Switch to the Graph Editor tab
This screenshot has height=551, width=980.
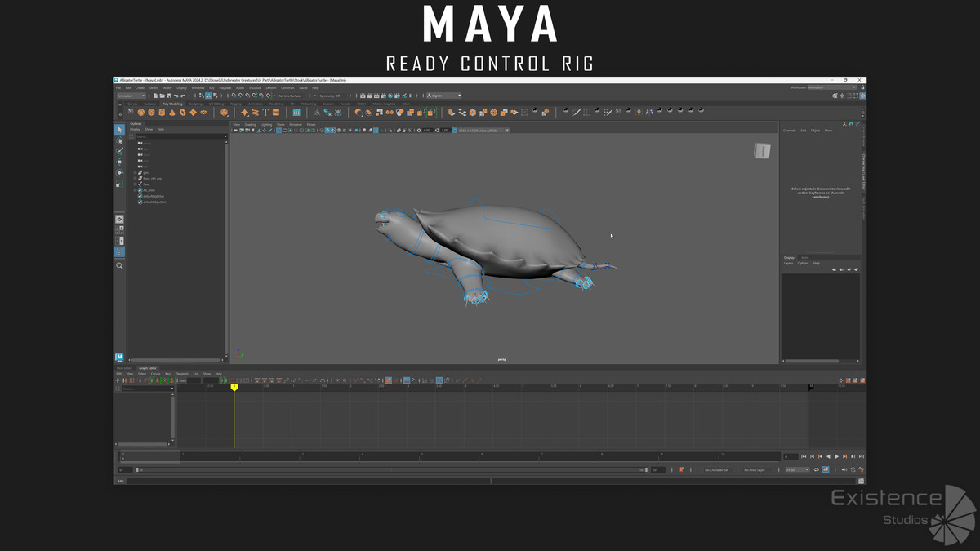click(148, 368)
